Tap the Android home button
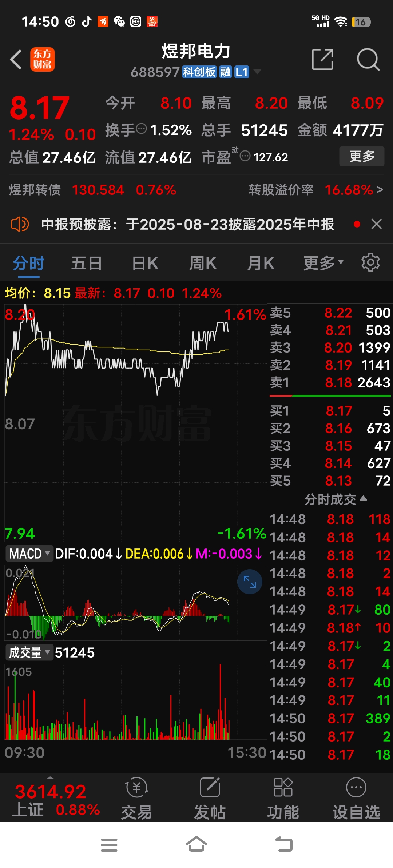The height and width of the screenshot is (868, 393). (196, 844)
